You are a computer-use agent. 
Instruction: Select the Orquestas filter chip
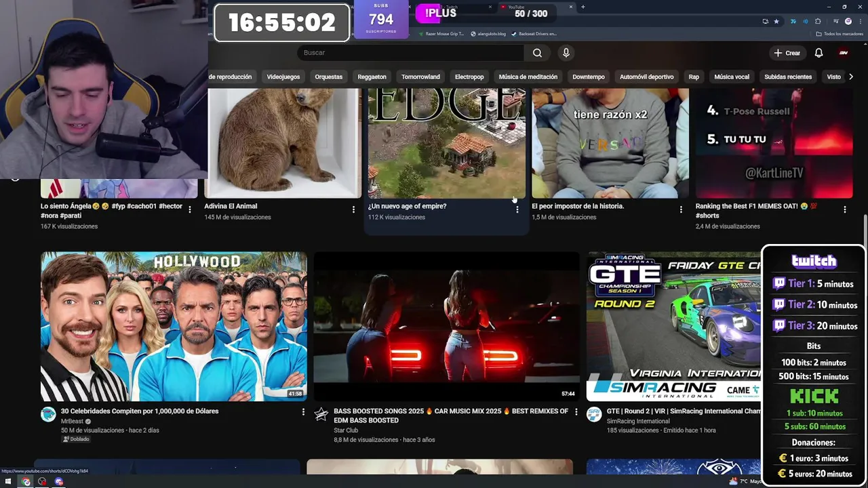pyautogui.click(x=329, y=77)
